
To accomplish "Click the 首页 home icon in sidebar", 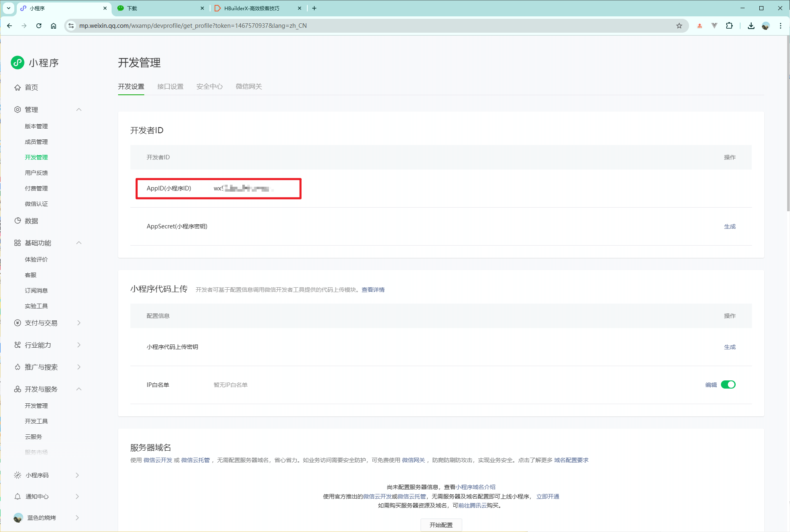I will pos(18,87).
